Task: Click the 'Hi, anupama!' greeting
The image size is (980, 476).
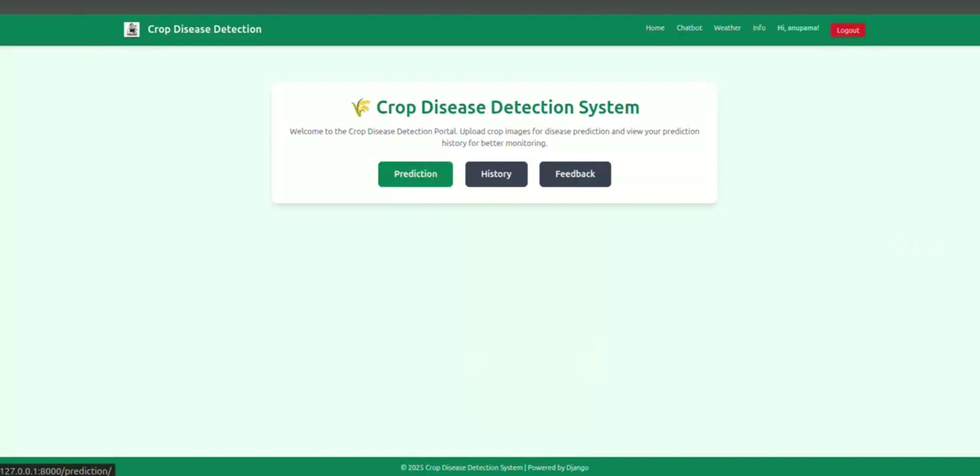Action: (798, 28)
